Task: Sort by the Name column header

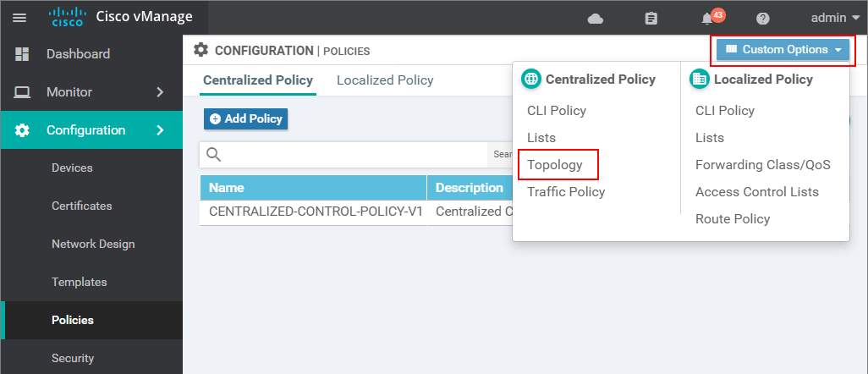Action: pos(313,187)
